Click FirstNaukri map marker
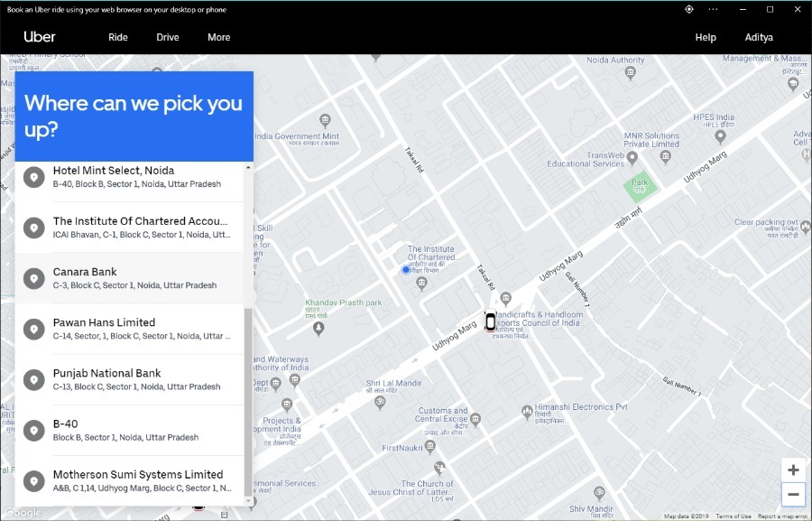The height and width of the screenshot is (521, 812). coord(429,446)
